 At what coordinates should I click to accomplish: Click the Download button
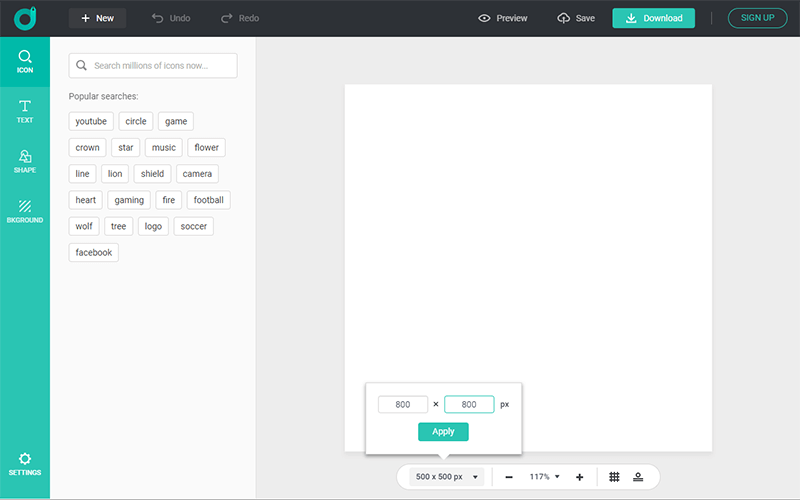pos(653,18)
